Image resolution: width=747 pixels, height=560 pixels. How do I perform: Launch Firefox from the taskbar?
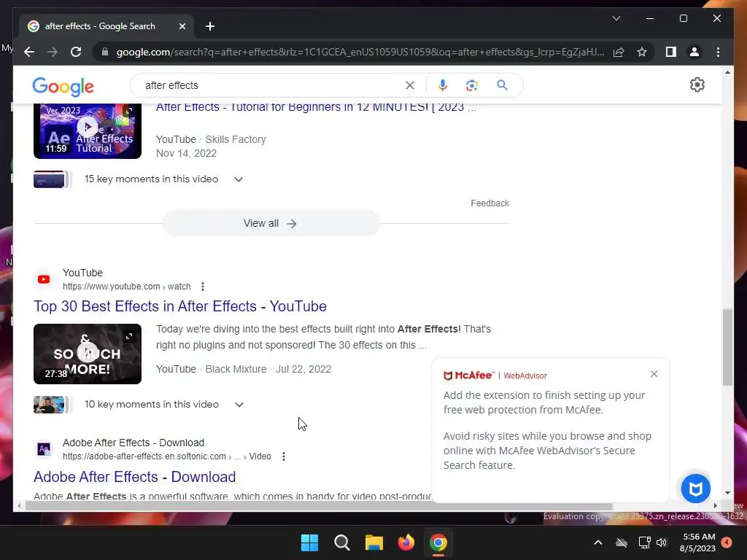pos(406,542)
